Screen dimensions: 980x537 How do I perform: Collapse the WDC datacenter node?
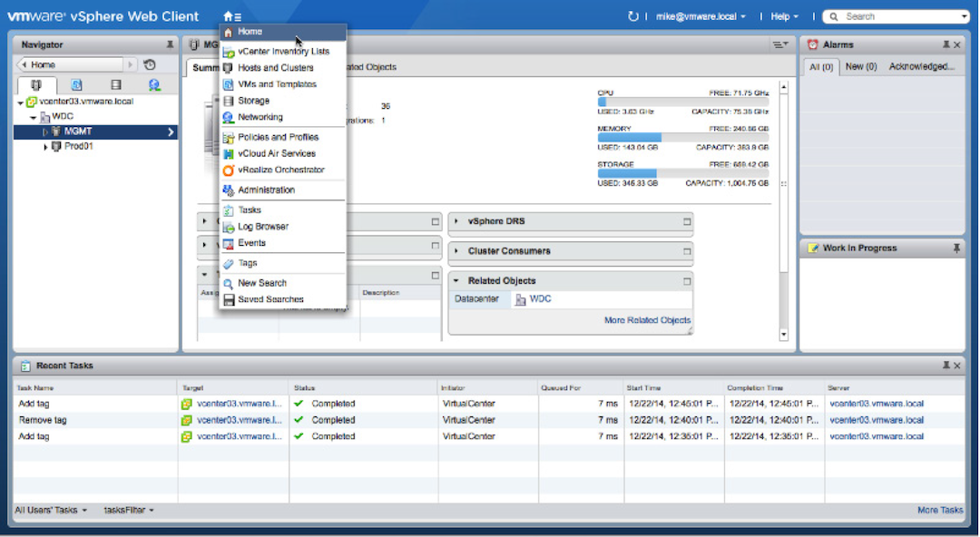(x=34, y=118)
